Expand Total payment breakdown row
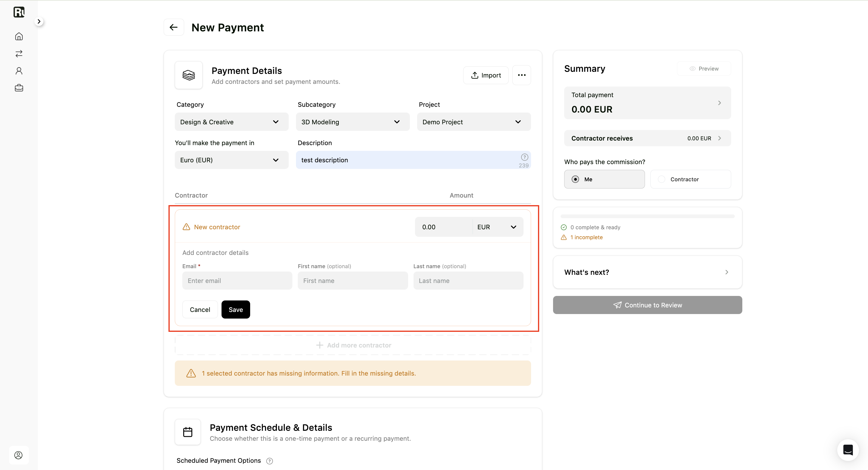Viewport: 868px width, 470px height. pos(647,103)
